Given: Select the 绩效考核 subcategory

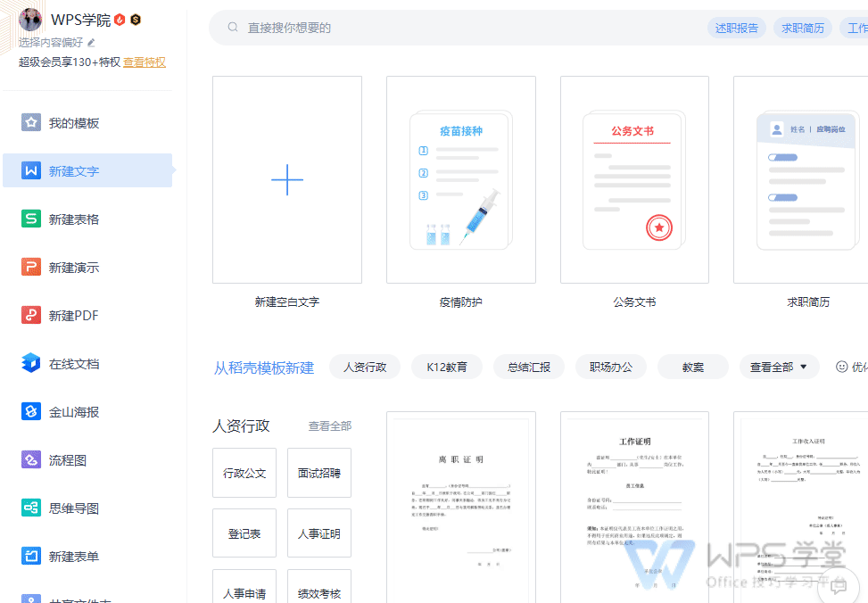Looking at the screenshot, I should 318,587.
